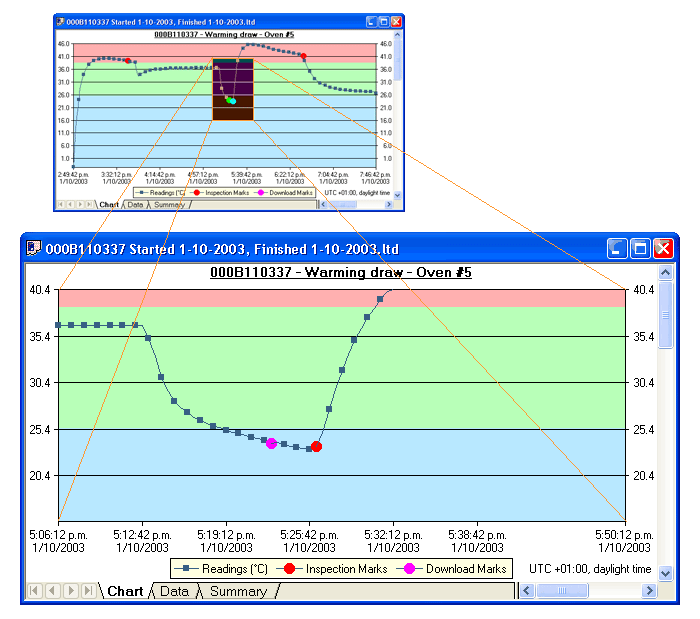Click Download Marks legend entry in large window
Image resolution: width=700 pixels, height=619 pixels.
coord(452,569)
